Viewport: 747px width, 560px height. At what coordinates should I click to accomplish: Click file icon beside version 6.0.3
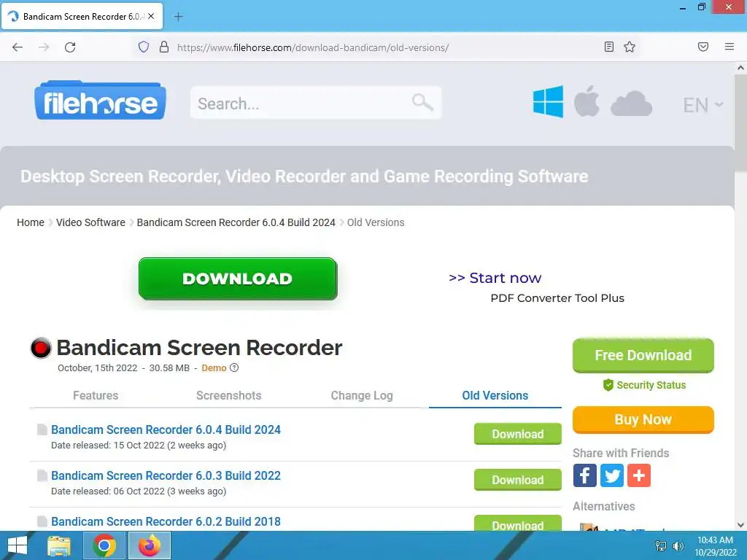click(42, 475)
